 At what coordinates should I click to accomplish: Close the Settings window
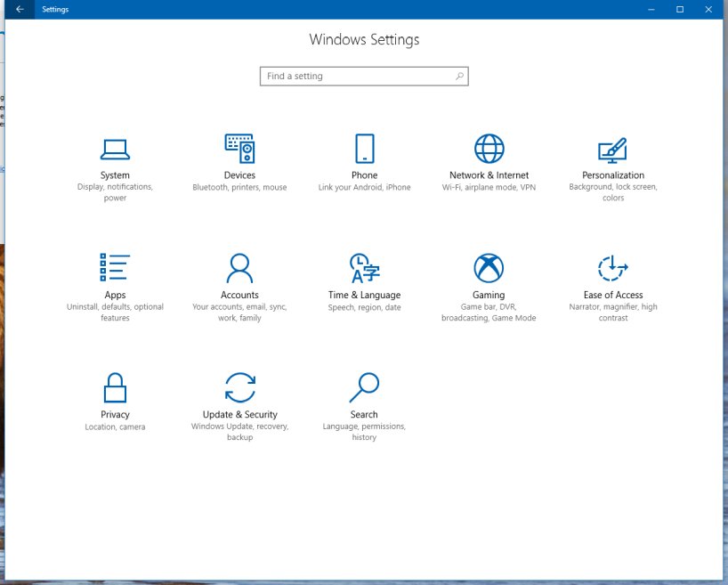pyautogui.click(x=708, y=9)
